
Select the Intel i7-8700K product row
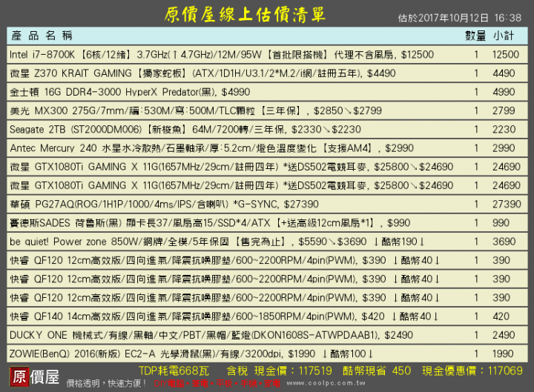point(267,54)
